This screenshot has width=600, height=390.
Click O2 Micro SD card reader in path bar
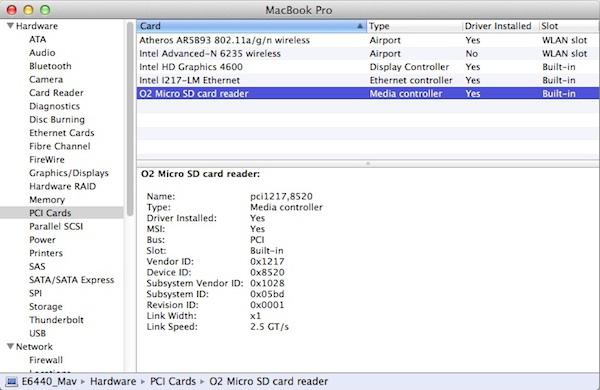tap(269, 381)
